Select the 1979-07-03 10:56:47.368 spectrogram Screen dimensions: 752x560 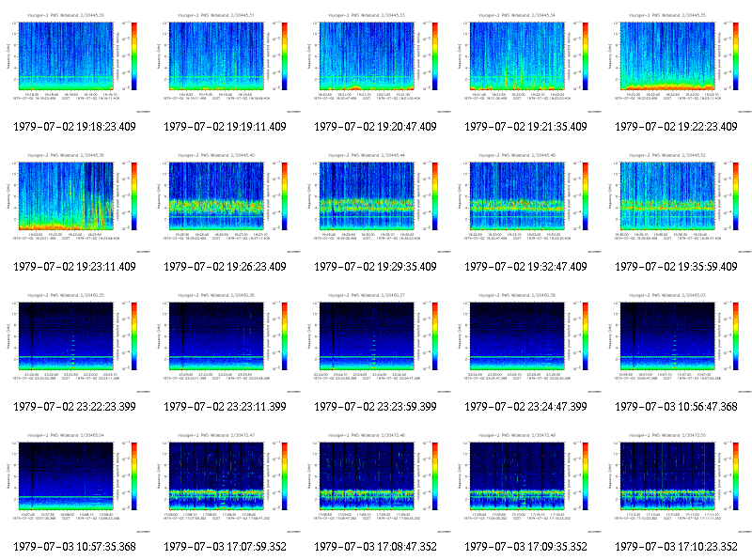[x=677, y=342]
